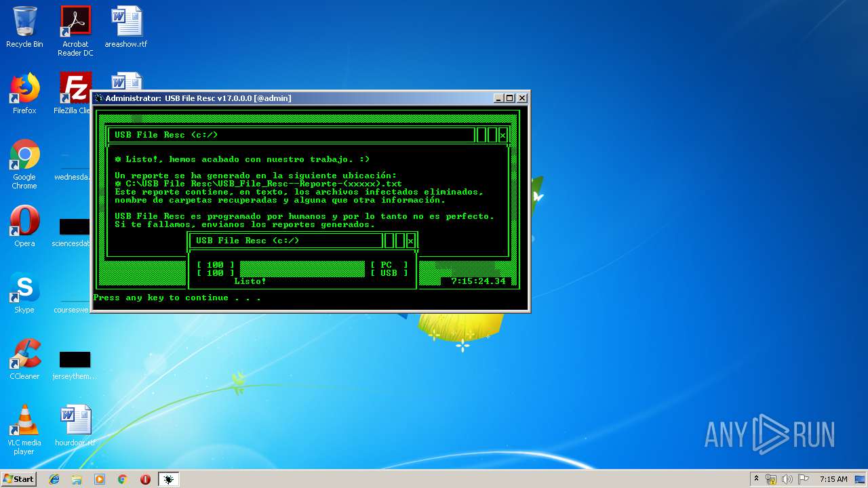Click the [ USB ] label
Image resolution: width=868 pixels, height=488 pixels.
point(389,273)
